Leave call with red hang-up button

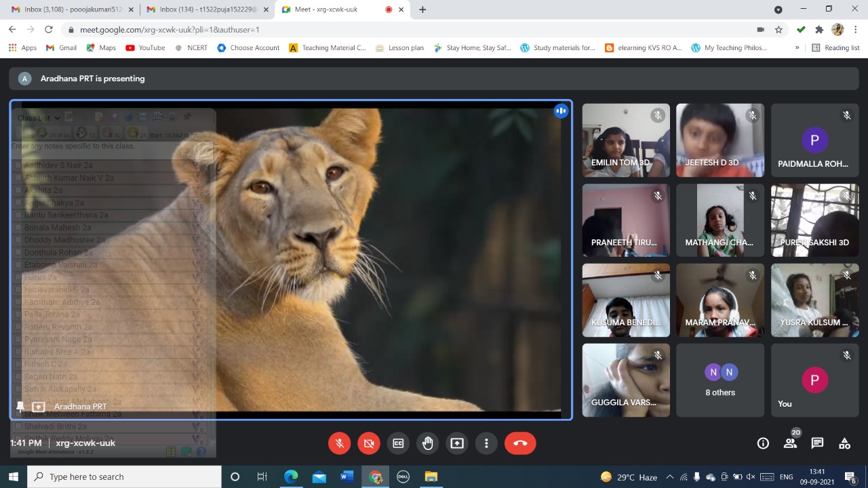click(x=520, y=443)
